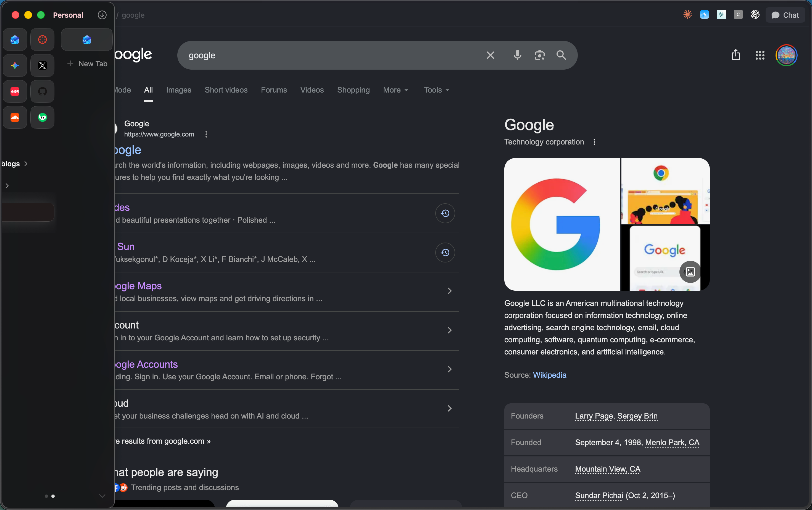This screenshot has width=812, height=510.
Task: Open the Google apps grid
Action: tap(760, 55)
